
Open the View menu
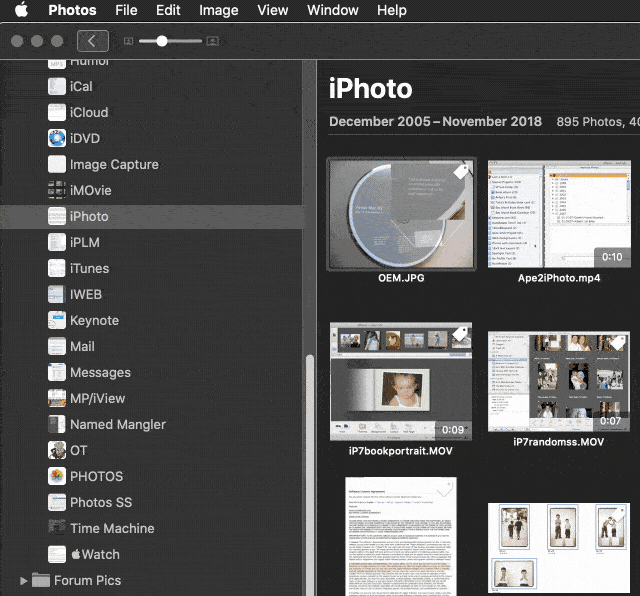(x=272, y=11)
